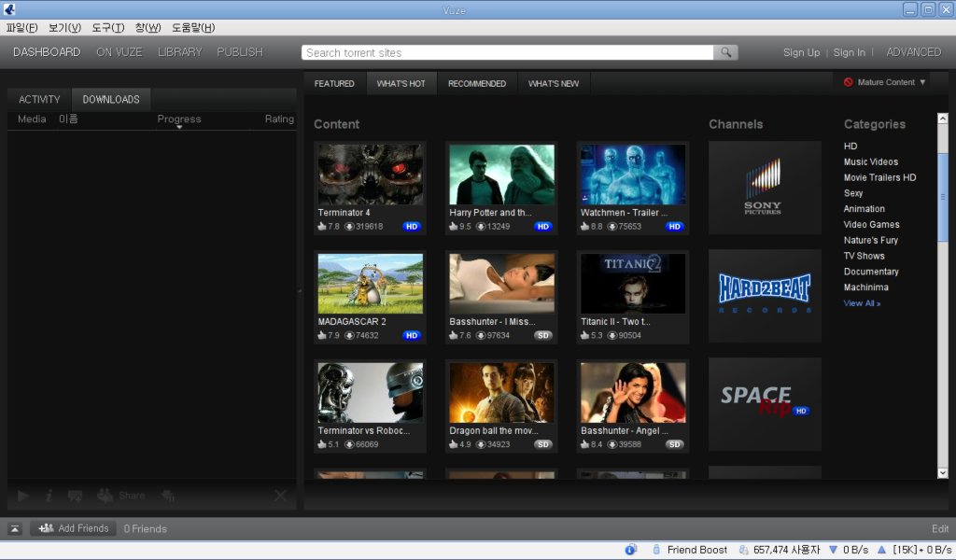This screenshot has width=956, height=560.
Task: Open the Watchmen Trailer thumbnail
Action: point(633,175)
